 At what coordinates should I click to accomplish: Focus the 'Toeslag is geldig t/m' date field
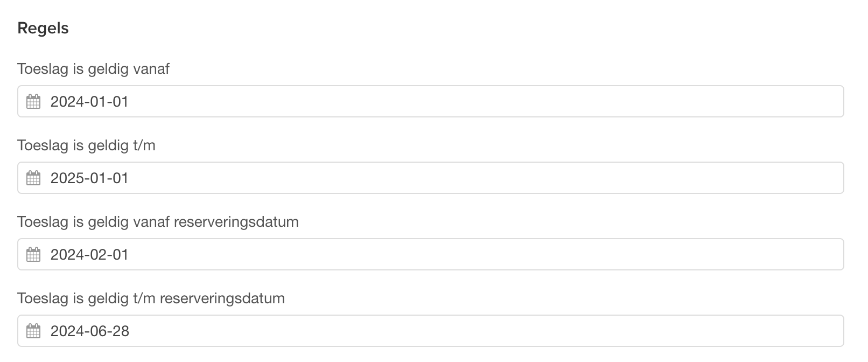point(430,178)
